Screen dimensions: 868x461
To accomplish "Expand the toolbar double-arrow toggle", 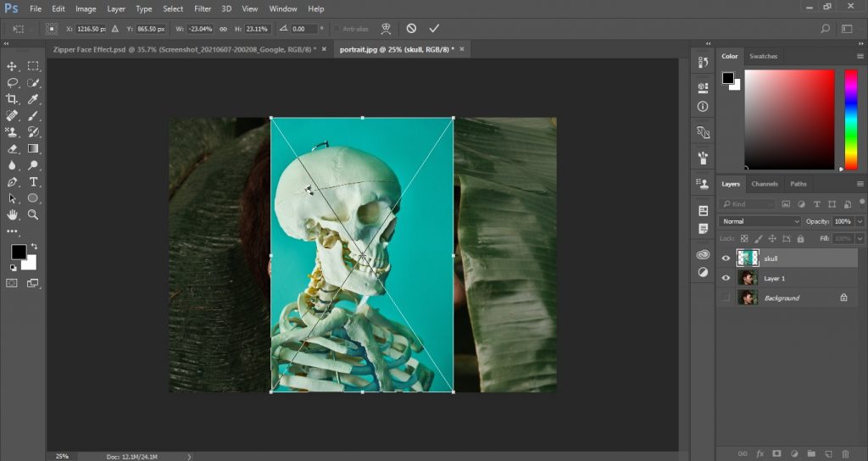I will (6, 43).
